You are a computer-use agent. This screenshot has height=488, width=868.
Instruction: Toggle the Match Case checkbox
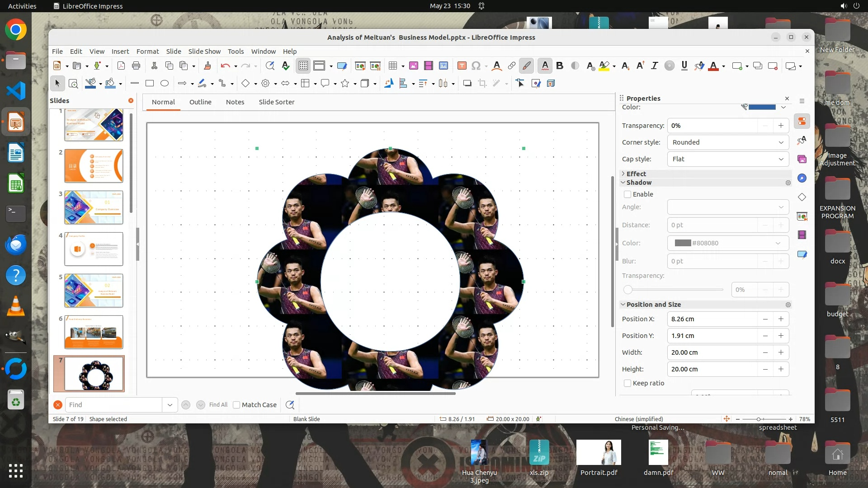pyautogui.click(x=236, y=405)
